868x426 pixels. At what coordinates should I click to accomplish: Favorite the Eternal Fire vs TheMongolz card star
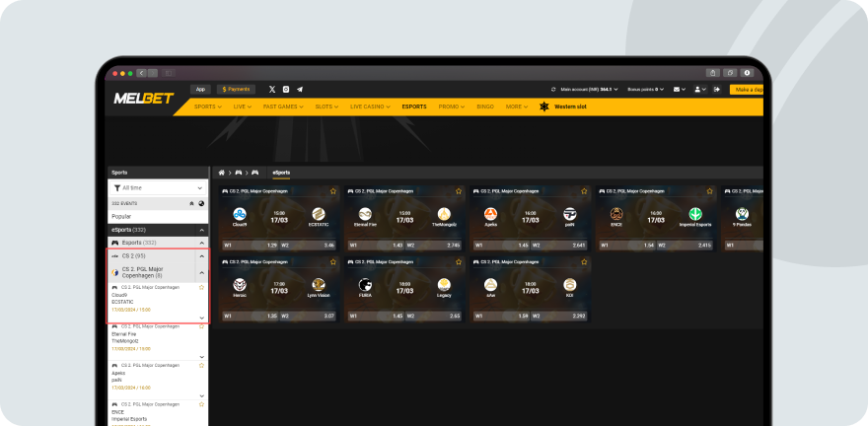(459, 191)
